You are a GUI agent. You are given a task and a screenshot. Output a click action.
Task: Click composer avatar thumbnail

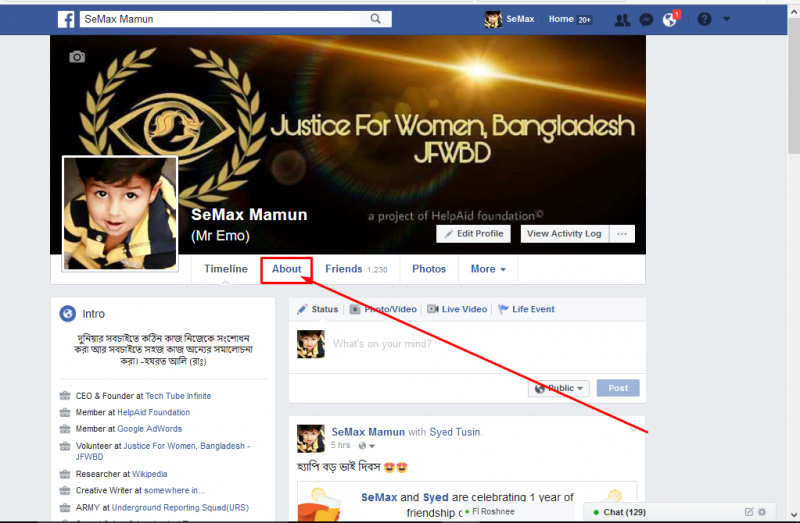pyautogui.click(x=311, y=344)
